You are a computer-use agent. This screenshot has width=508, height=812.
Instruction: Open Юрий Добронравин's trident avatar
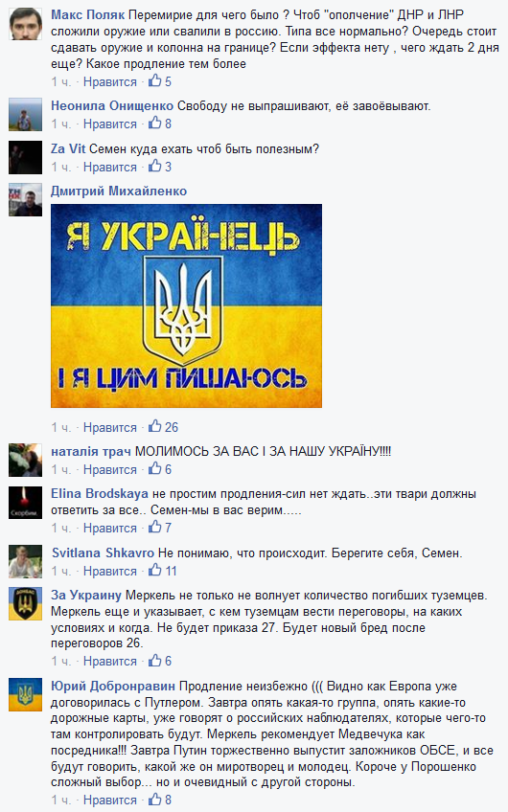25,694
